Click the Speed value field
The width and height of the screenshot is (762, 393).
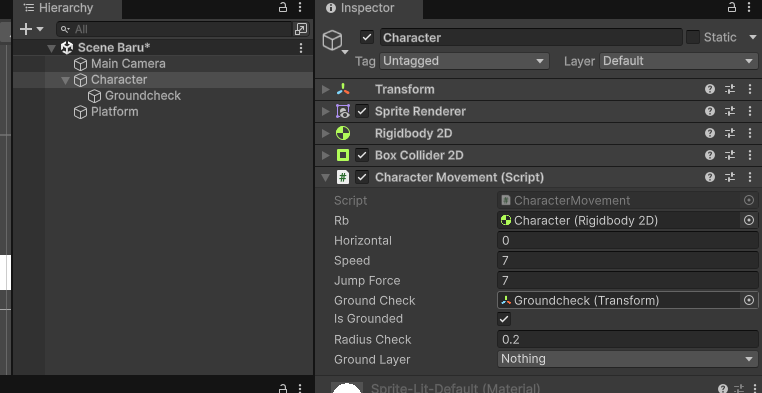(x=627, y=260)
